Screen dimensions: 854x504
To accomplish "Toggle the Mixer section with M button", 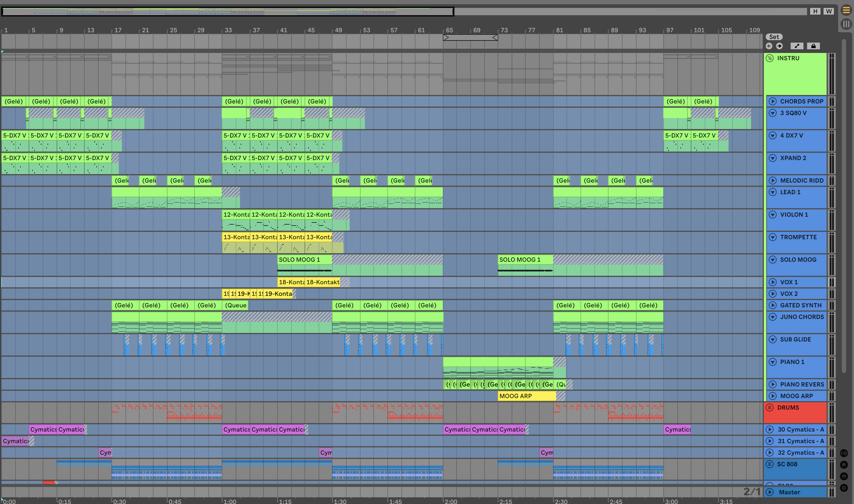I will (x=844, y=476).
